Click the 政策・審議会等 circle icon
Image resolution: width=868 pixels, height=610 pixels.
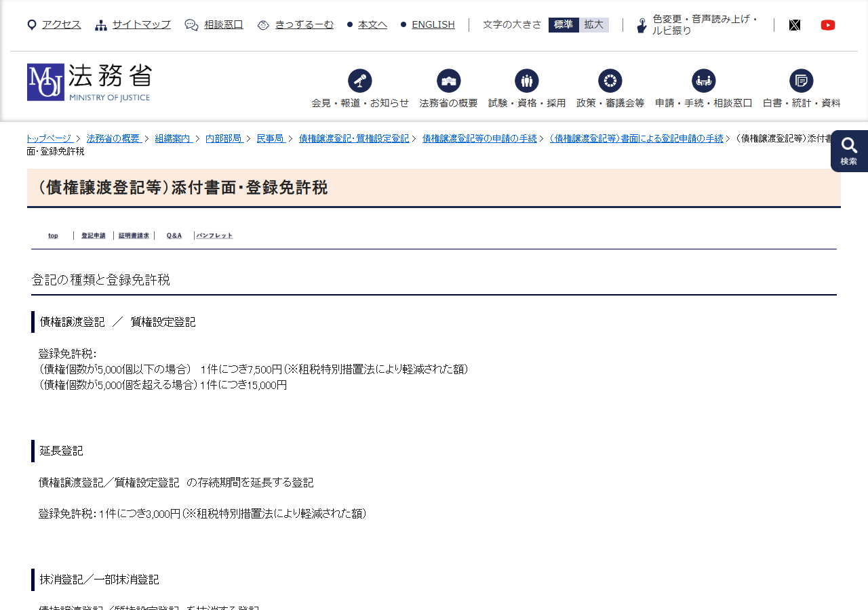tap(610, 81)
